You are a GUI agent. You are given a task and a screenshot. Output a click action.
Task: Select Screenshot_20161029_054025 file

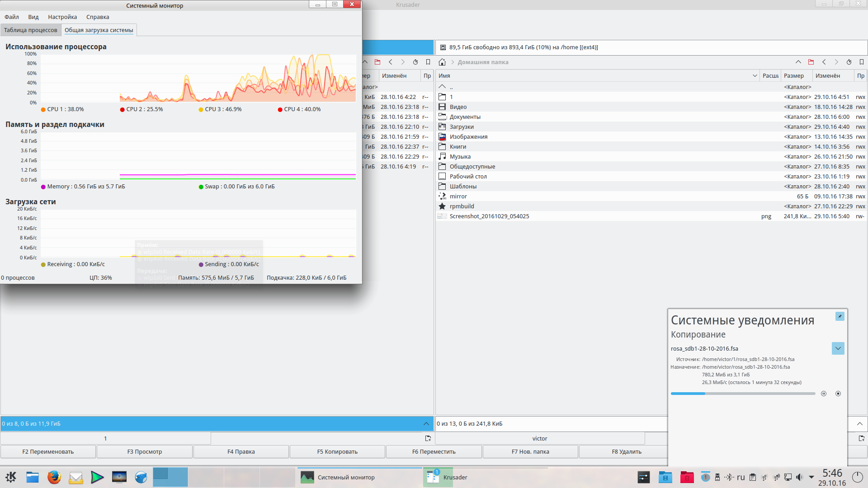point(489,216)
